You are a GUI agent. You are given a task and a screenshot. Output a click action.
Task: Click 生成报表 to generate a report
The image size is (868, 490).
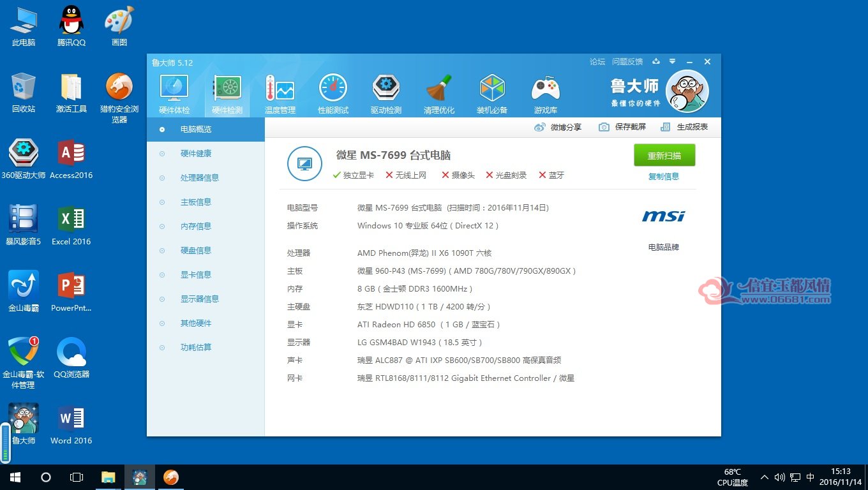click(x=684, y=127)
